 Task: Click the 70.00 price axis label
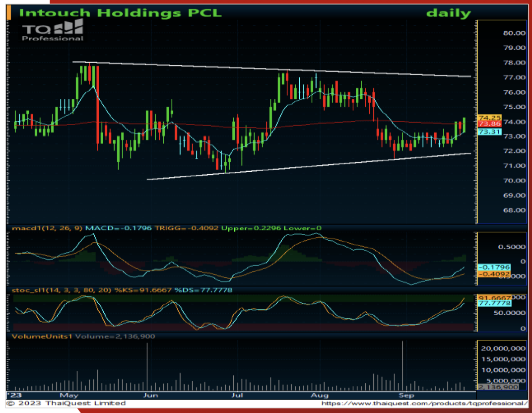click(514, 181)
